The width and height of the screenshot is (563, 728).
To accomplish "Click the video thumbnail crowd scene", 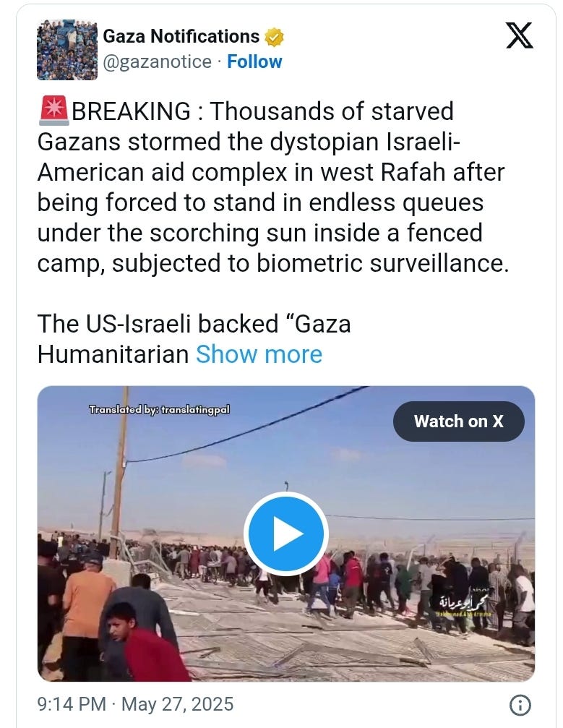I will (x=286, y=534).
